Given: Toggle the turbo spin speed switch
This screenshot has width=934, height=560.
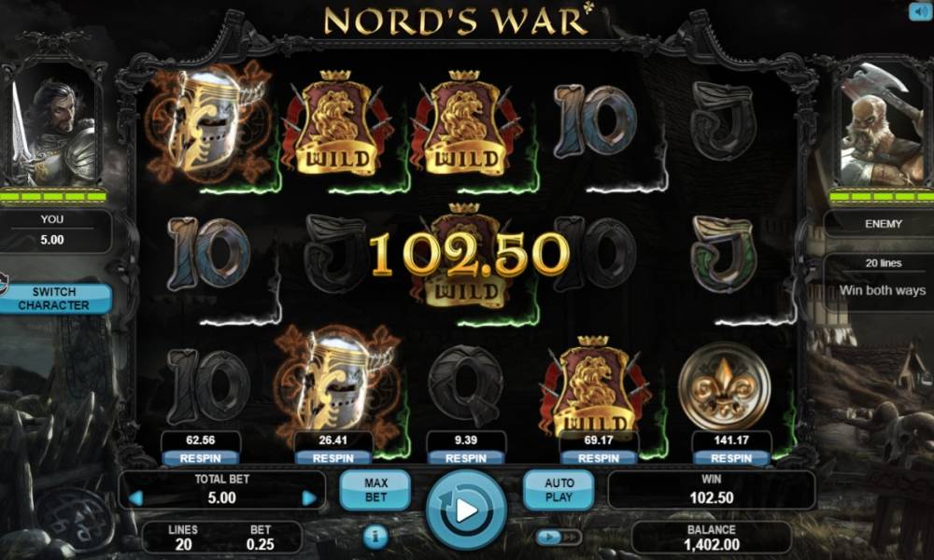Looking at the screenshot, I should (x=559, y=538).
